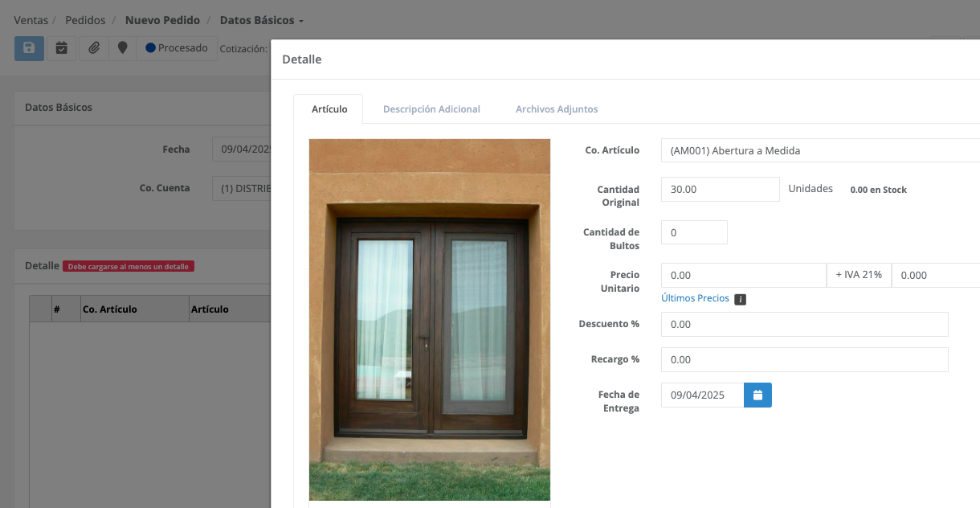The image size is (980, 508).
Task: Click the door product image thumbnail
Action: coord(430,320)
